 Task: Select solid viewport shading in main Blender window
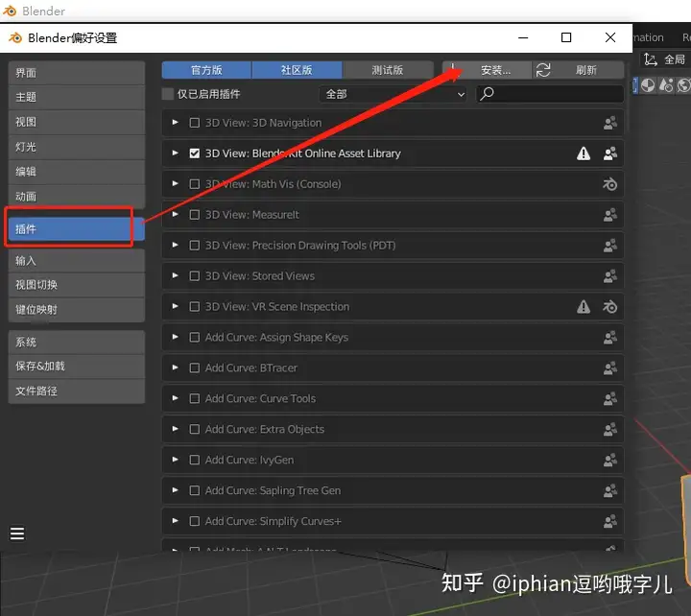tap(648, 85)
